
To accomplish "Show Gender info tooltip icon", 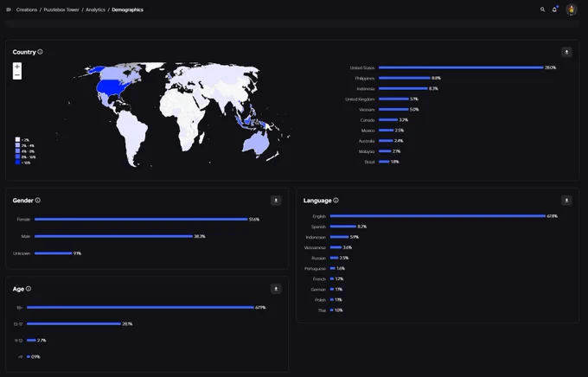I will click(37, 201).
